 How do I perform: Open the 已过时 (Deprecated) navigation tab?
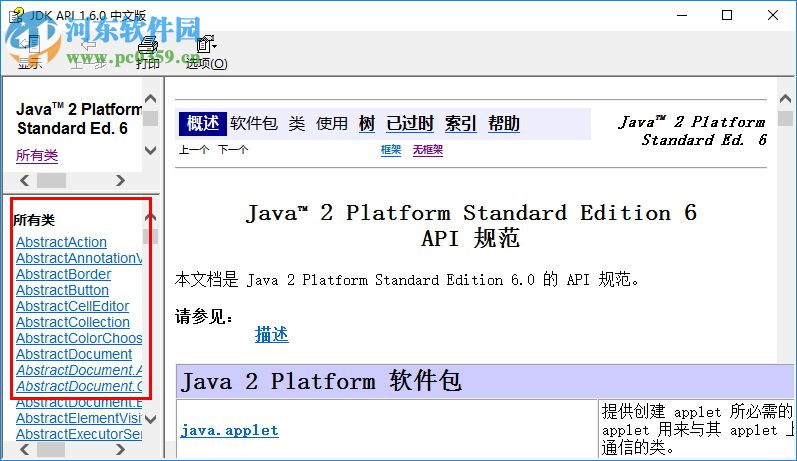tap(410, 124)
